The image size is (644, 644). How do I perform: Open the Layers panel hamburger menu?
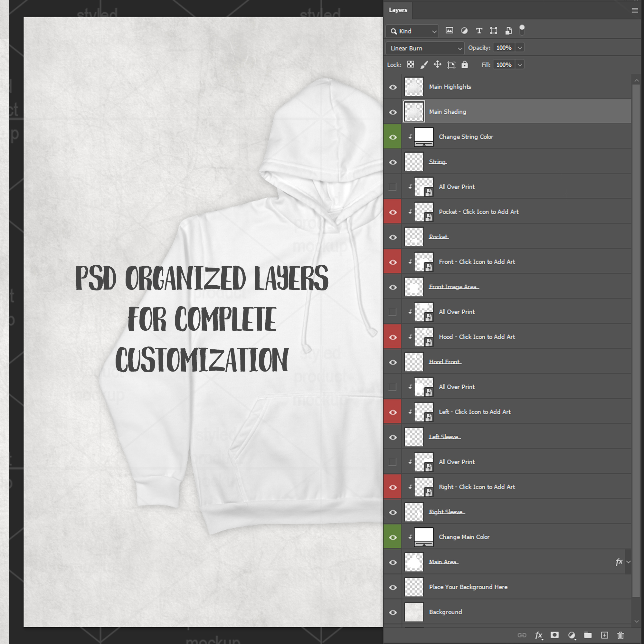pyautogui.click(x=635, y=10)
